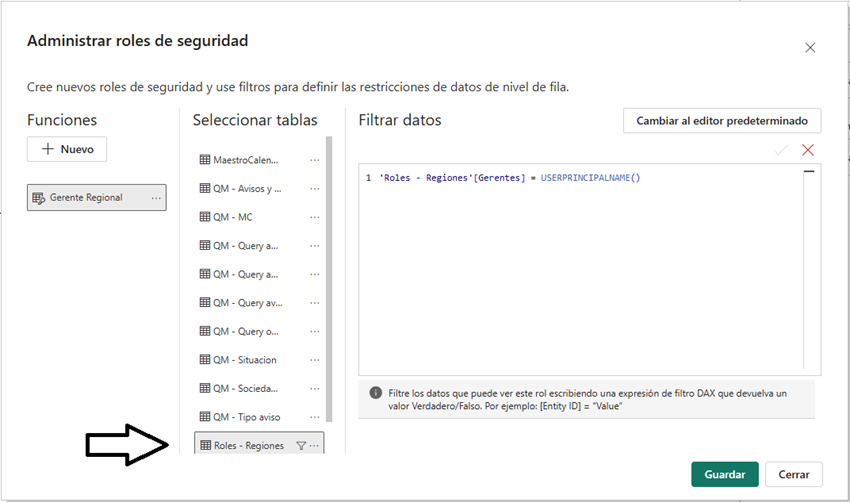Select the QM - Avisos y... table
The height and width of the screenshot is (503, 850).
pyautogui.click(x=247, y=188)
